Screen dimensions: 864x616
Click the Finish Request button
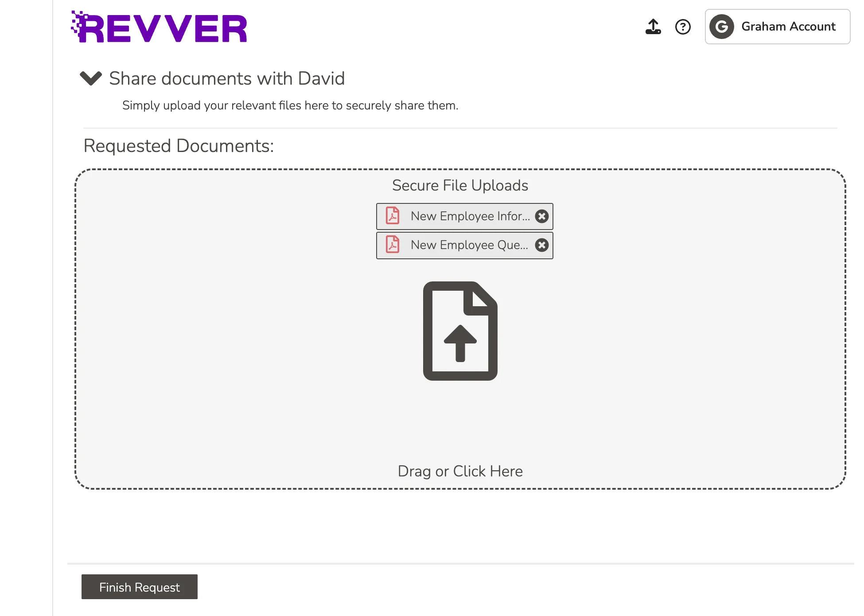tap(139, 587)
